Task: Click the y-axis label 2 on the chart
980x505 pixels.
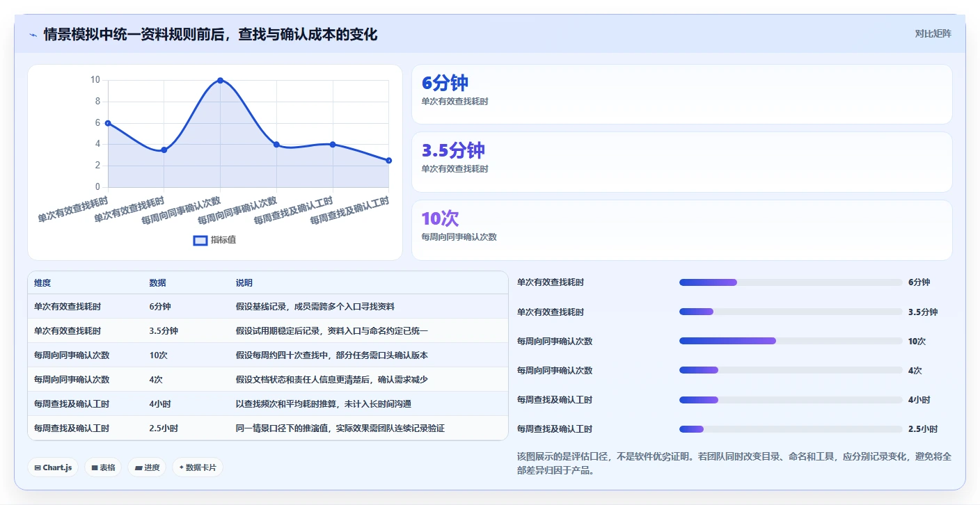Action: [97, 166]
